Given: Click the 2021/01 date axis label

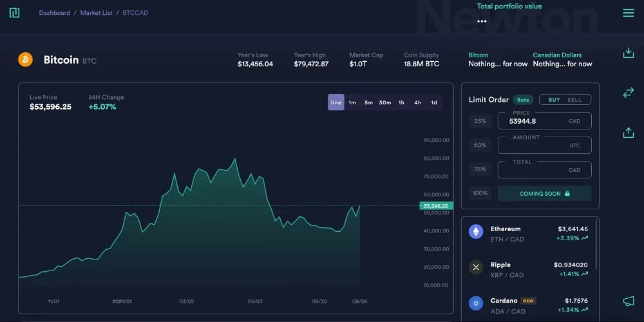Looking at the screenshot, I should pos(122,301).
